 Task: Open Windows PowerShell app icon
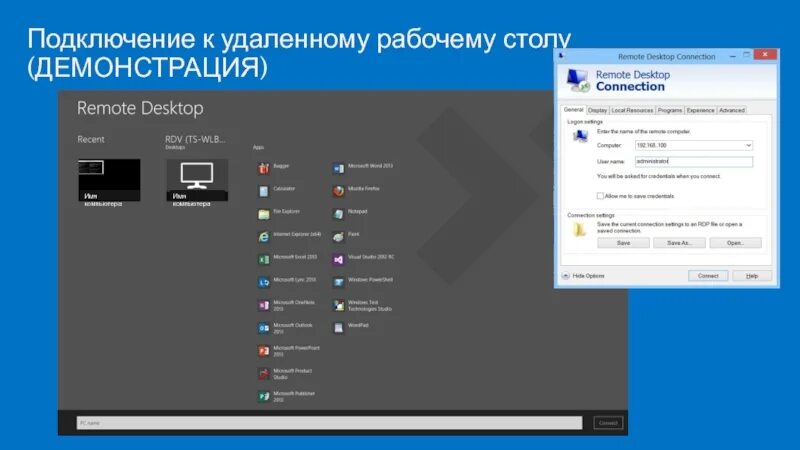338,282
